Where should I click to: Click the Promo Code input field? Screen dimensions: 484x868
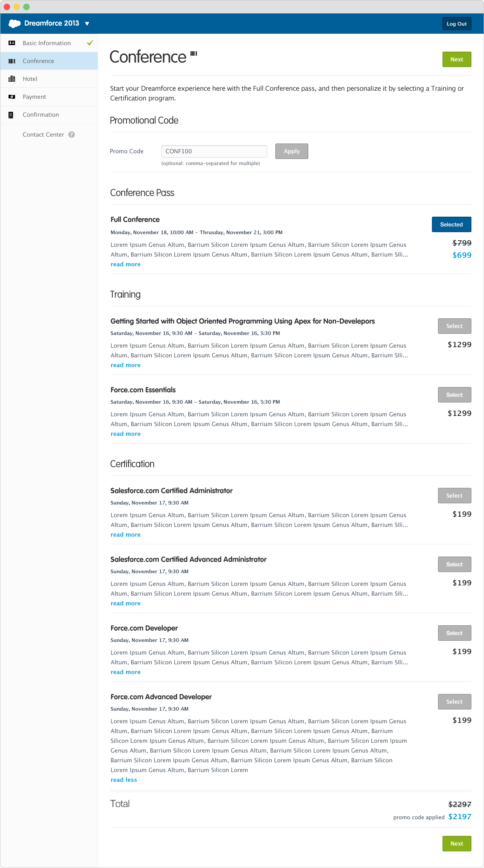[214, 151]
